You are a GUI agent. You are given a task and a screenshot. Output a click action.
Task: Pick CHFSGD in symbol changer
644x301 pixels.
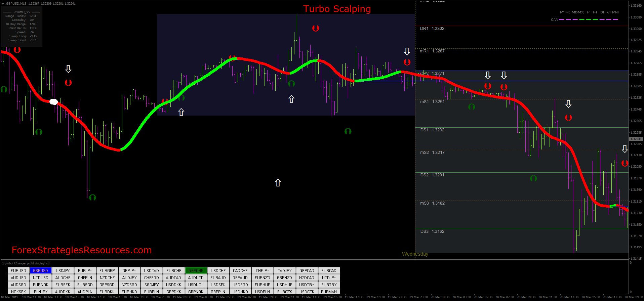[x=152, y=278]
